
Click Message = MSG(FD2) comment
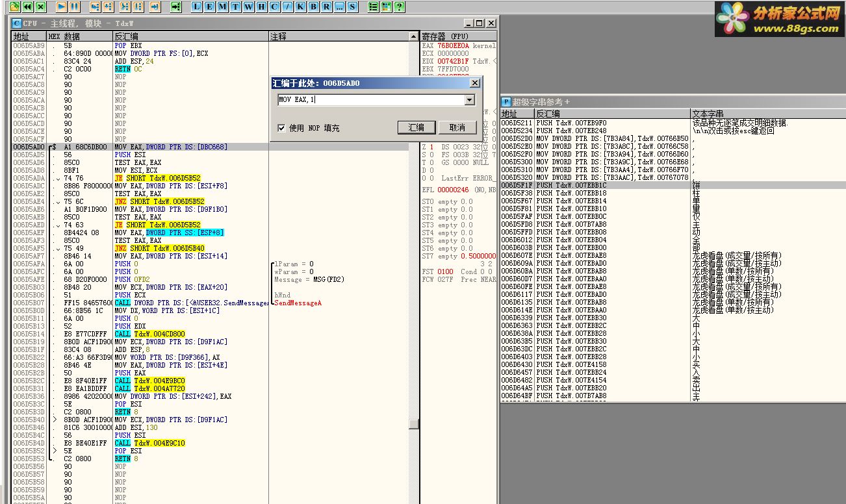click(x=309, y=279)
